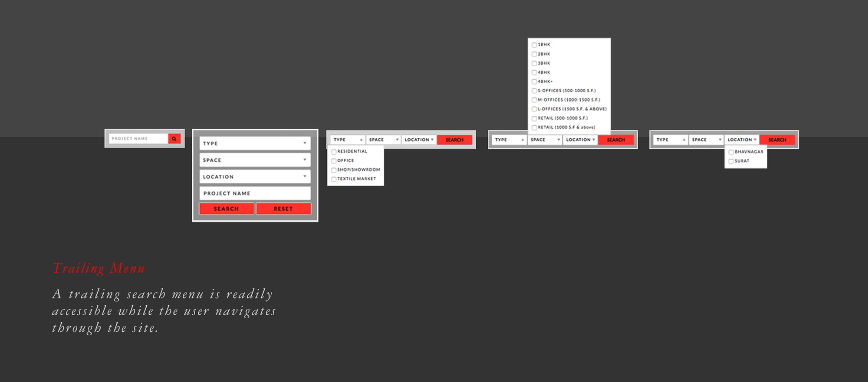Enable L-OFFICES (1500 S.F. & ABOVE) checkbox
Viewport: 868px width, 382px height.
point(534,109)
